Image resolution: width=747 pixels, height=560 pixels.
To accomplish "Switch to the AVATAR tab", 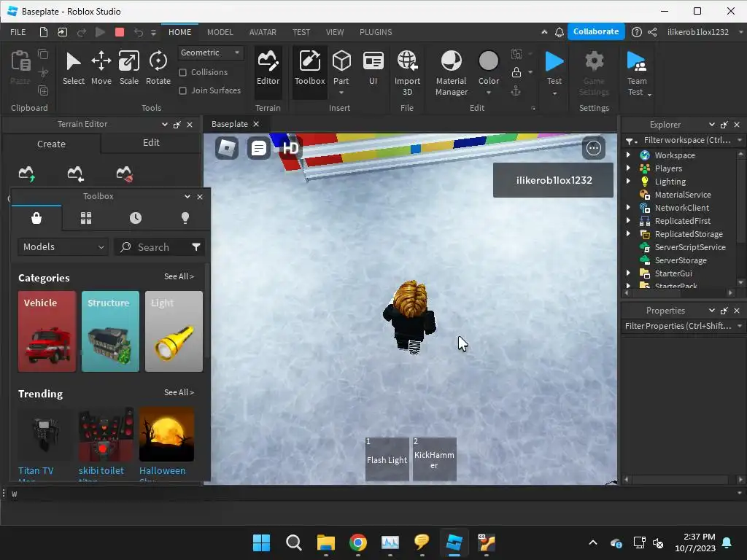I will pos(263,32).
